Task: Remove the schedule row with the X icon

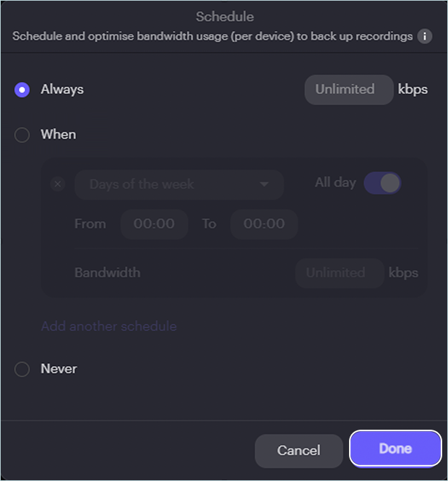Action: (58, 184)
